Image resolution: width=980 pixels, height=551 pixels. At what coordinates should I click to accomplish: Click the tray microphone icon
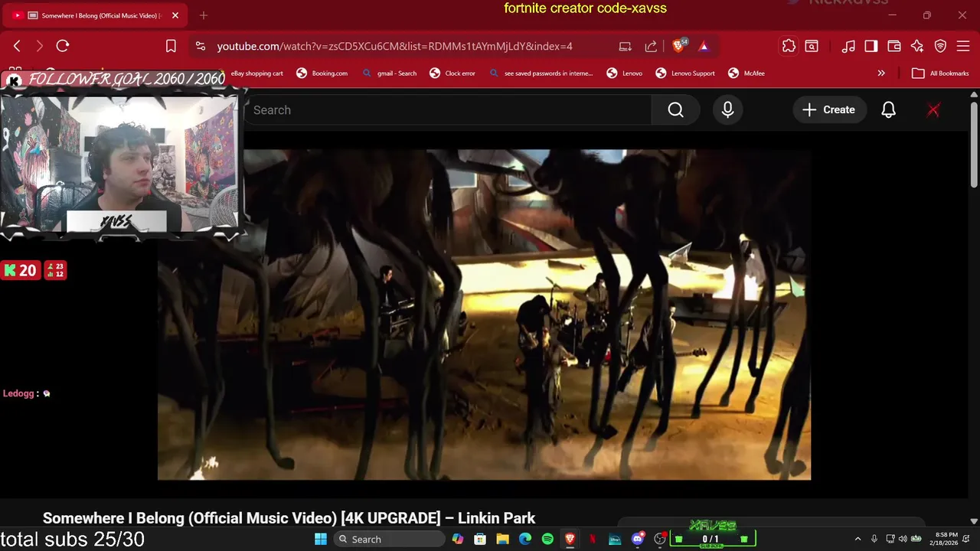coord(874,540)
